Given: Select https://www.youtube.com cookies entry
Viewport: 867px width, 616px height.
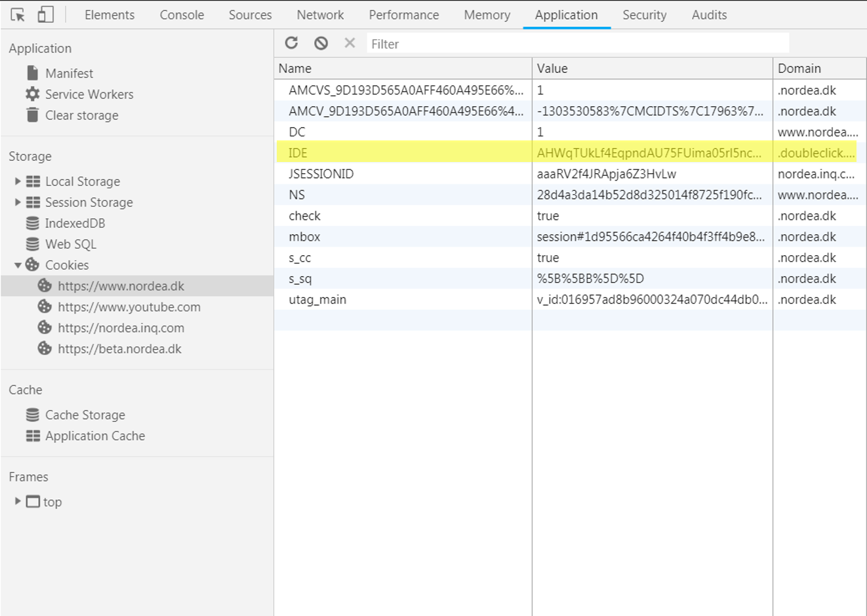Looking at the screenshot, I should (x=129, y=307).
